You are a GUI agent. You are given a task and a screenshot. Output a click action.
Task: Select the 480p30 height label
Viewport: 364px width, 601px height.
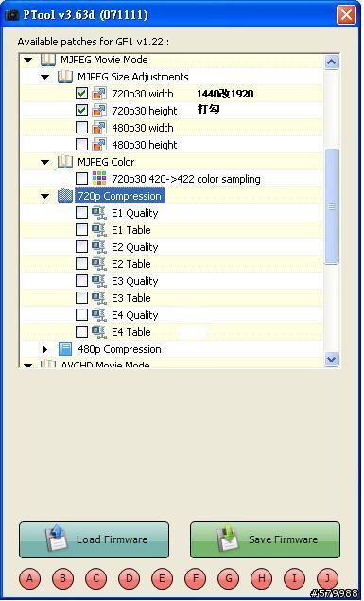pyautogui.click(x=145, y=145)
